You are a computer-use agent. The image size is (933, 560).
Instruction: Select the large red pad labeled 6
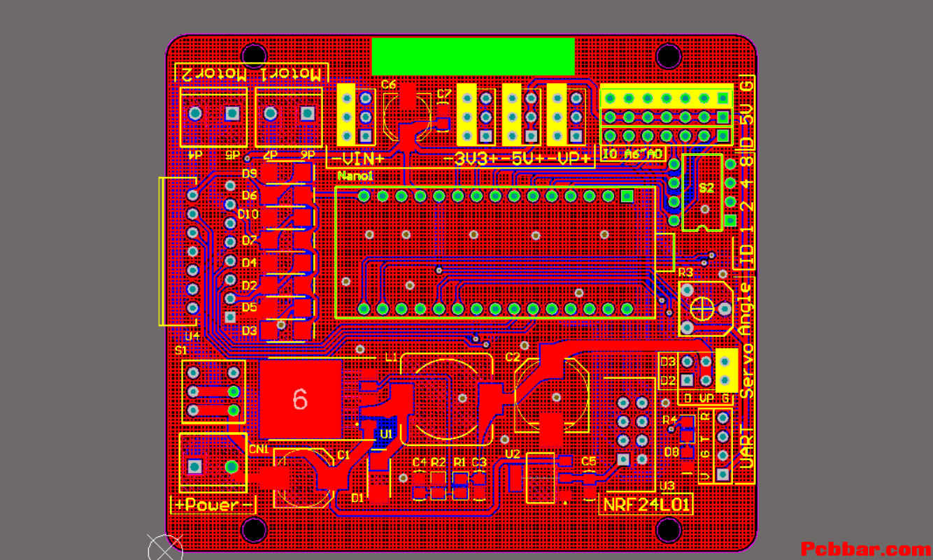(x=300, y=399)
